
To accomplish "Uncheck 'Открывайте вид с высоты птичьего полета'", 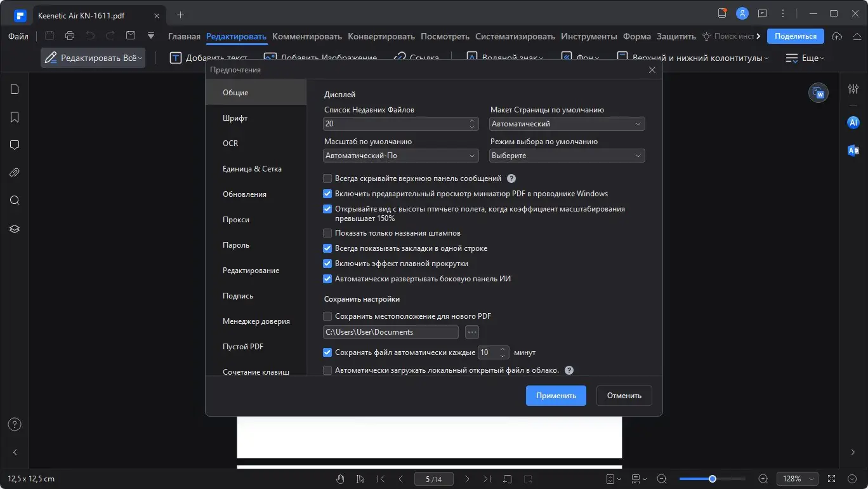I will (x=327, y=209).
